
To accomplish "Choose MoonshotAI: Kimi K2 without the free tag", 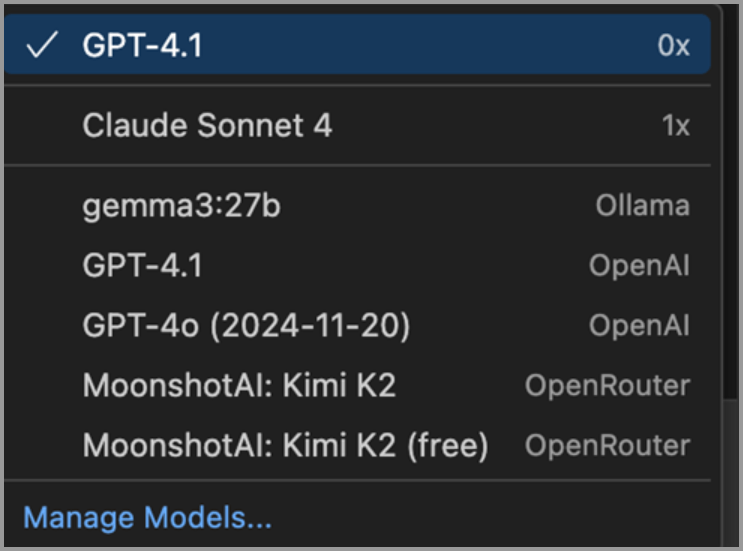I will click(x=239, y=385).
